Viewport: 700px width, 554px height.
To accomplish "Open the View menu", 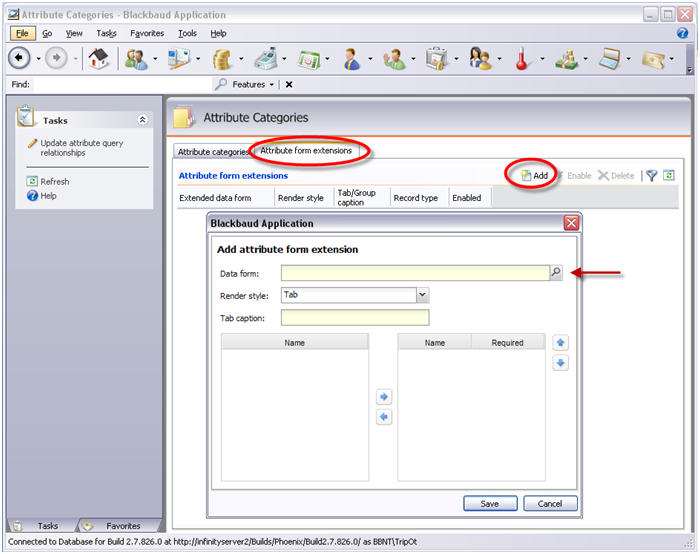I will pos(74,33).
